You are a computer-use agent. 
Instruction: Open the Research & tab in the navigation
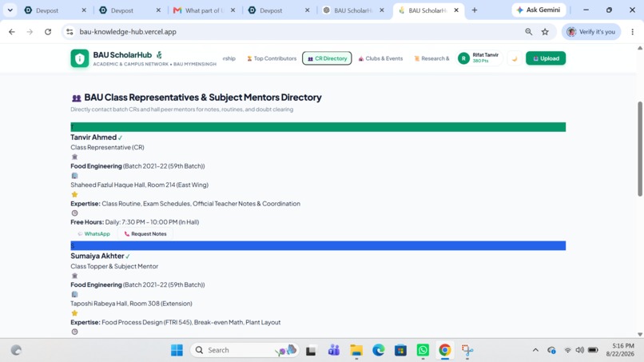click(x=431, y=58)
